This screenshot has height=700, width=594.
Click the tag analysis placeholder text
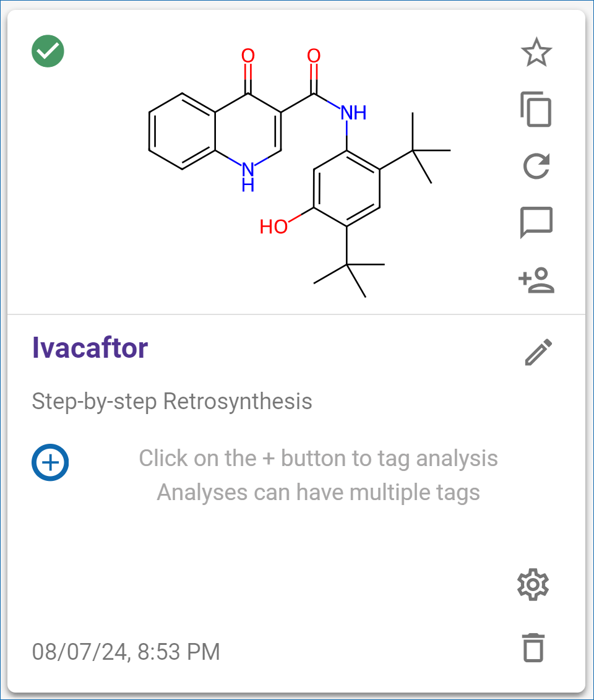point(318,475)
